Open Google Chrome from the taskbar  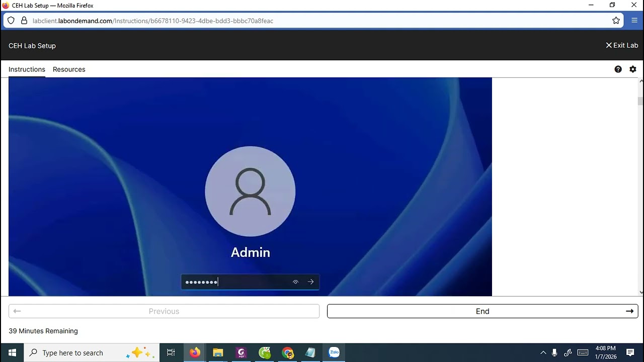click(288, 352)
